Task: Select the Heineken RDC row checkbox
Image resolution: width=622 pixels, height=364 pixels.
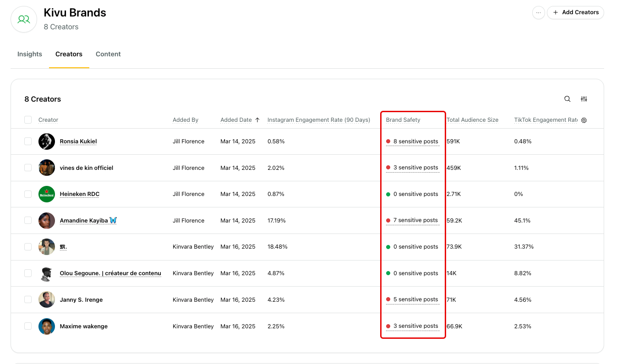Action: [28, 194]
